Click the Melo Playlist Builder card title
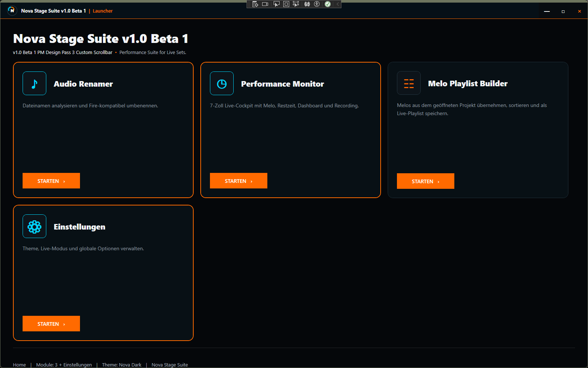Viewport: 588px width, 368px height. 468,83
